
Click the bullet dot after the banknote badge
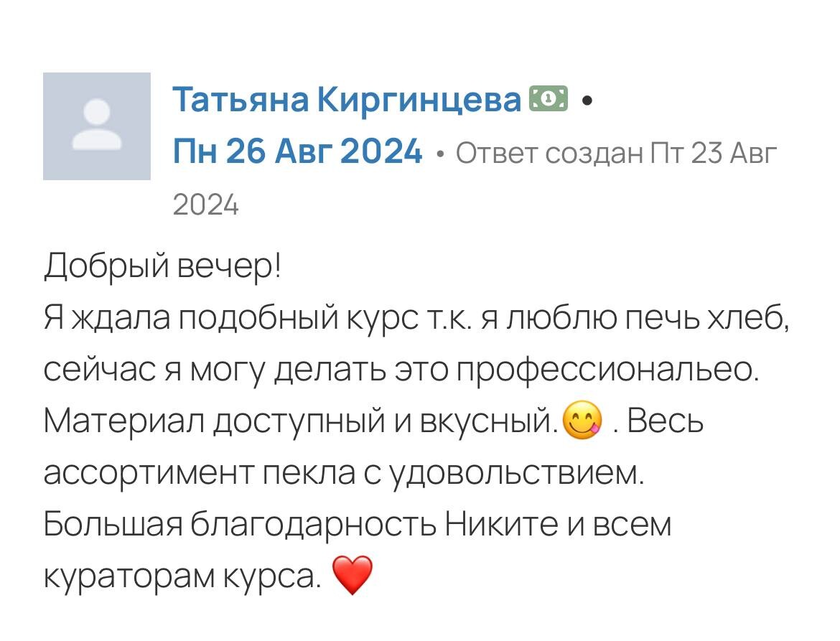(588, 102)
